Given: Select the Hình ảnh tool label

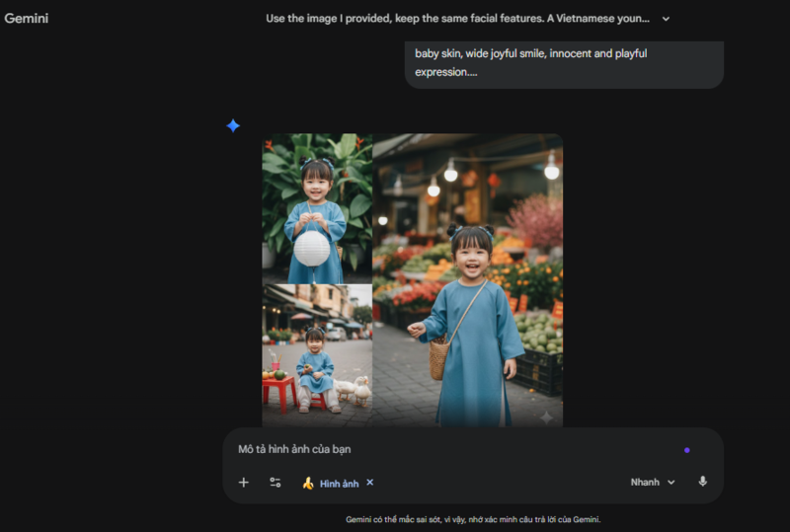Looking at the screenshot, I should pos(339,484).
